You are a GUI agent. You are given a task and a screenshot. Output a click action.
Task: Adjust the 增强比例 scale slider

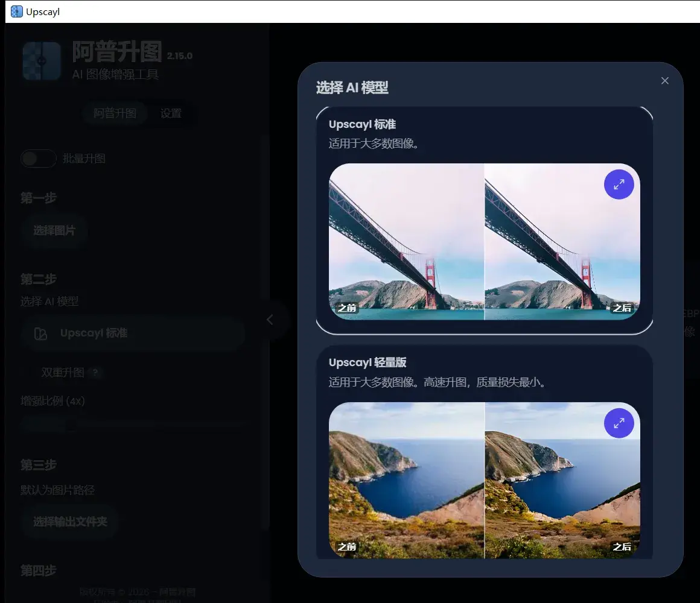point(133,425)
